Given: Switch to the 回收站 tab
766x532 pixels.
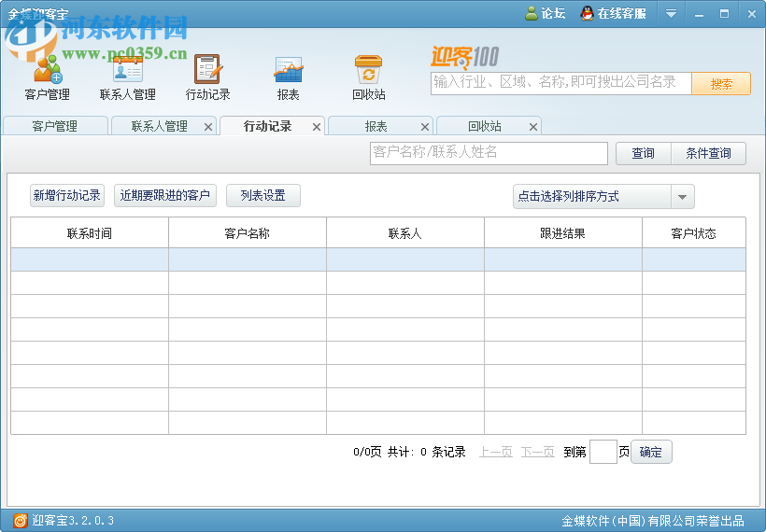Looking at the screenshot, I should 484,126.
